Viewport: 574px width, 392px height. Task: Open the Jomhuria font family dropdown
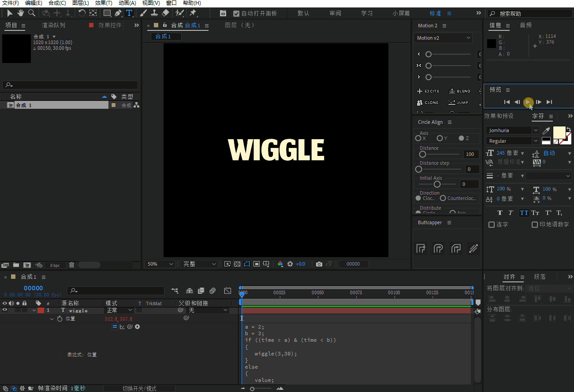[513, 130]
